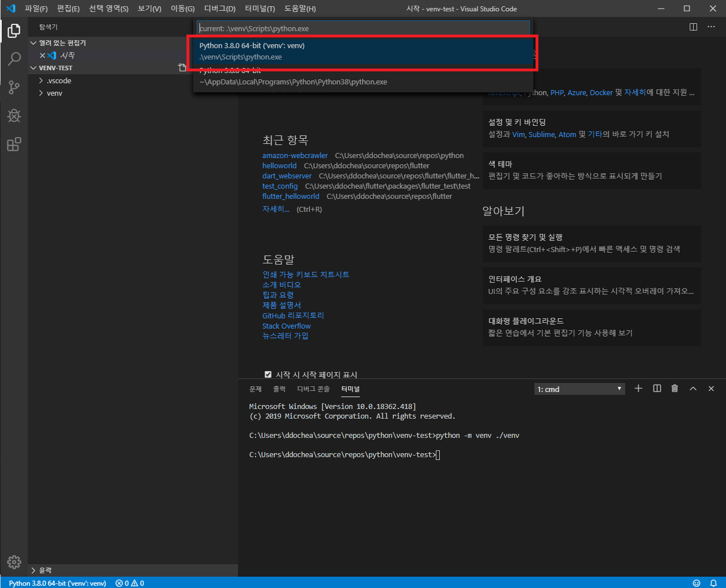
Task: Open the Run and Debug view
Action: click(14, 116)
